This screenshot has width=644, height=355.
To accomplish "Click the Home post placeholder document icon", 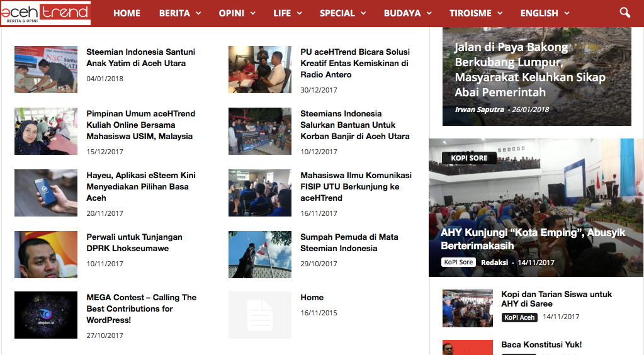I will 259,315.
